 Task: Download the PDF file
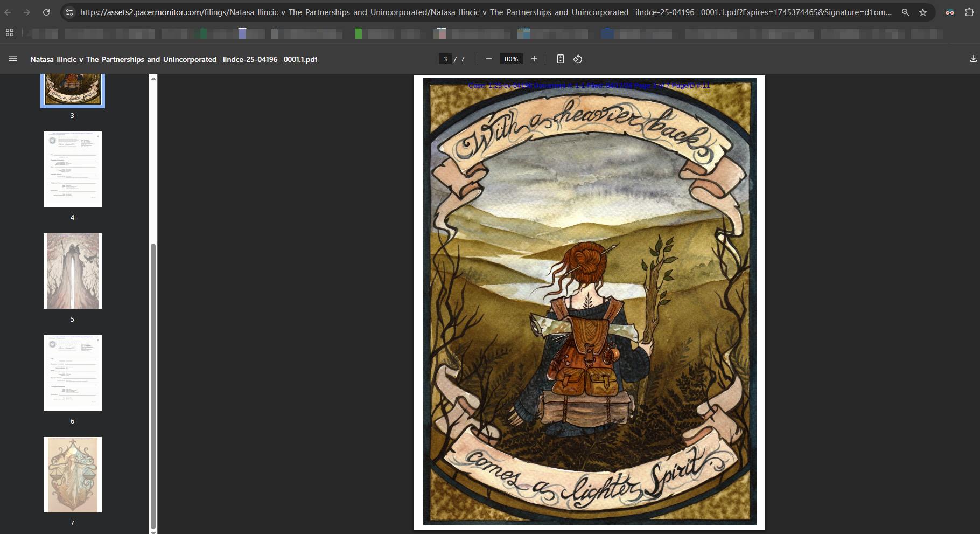point(973,59)
